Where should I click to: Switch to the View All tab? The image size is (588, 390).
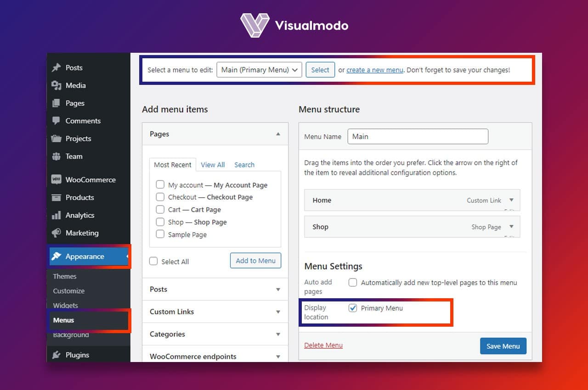(x=213, y=164)
